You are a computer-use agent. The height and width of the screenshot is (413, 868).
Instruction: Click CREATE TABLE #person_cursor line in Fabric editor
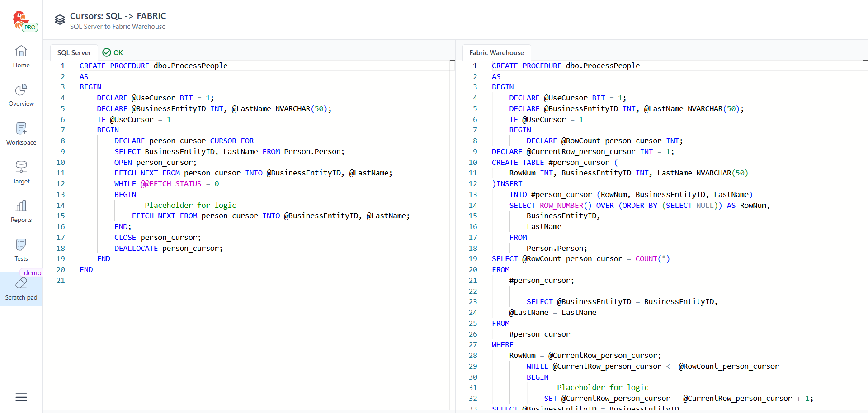554,163
